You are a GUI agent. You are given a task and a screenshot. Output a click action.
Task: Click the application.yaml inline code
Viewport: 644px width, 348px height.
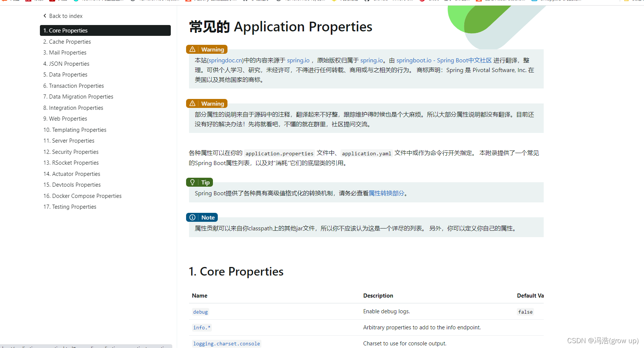pyautogui.click(x=367, y=153)
